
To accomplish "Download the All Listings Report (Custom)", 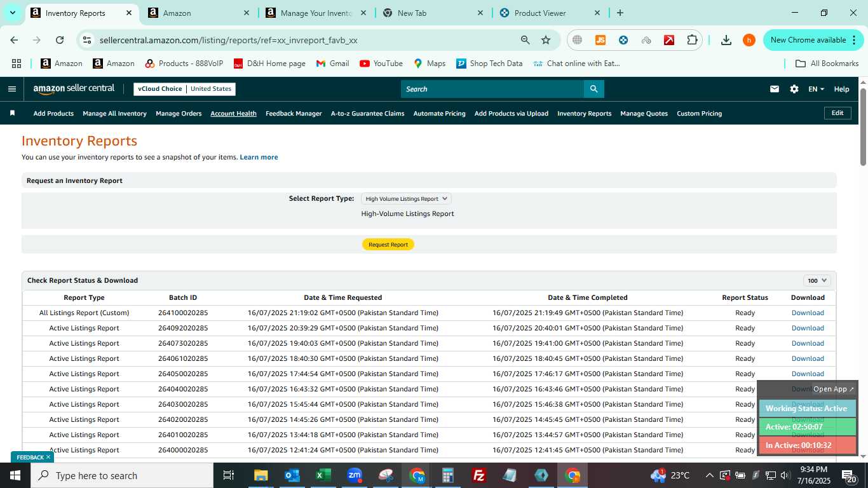I will click(808, 313).
